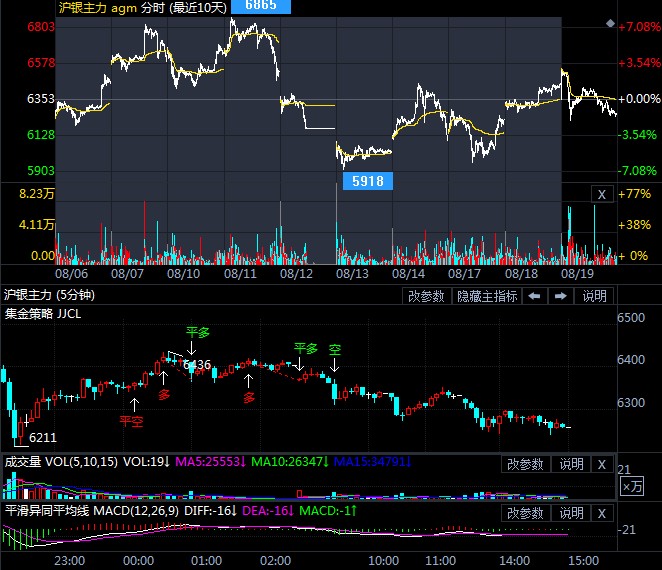Image resolution: width=662 pixels, height=570 pixels.
Task: Click the green 空 signal marker
Action: [x=334, y=350]
